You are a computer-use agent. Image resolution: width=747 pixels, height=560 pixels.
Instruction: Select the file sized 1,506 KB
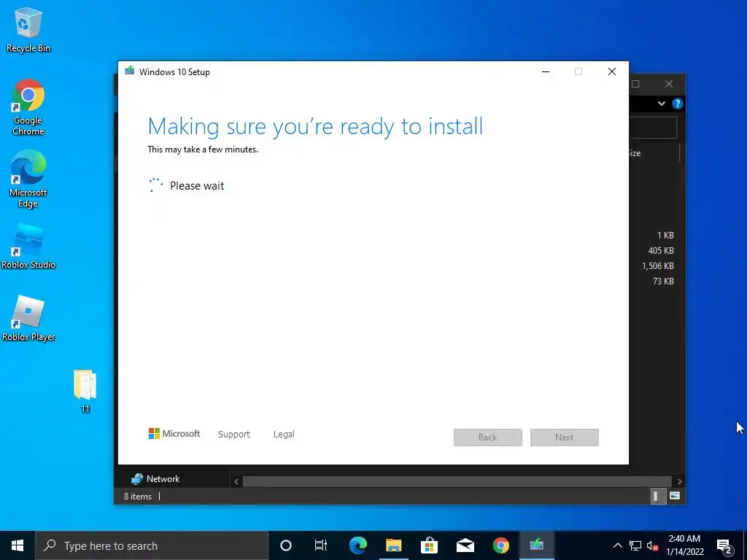[x=657, y=266]
